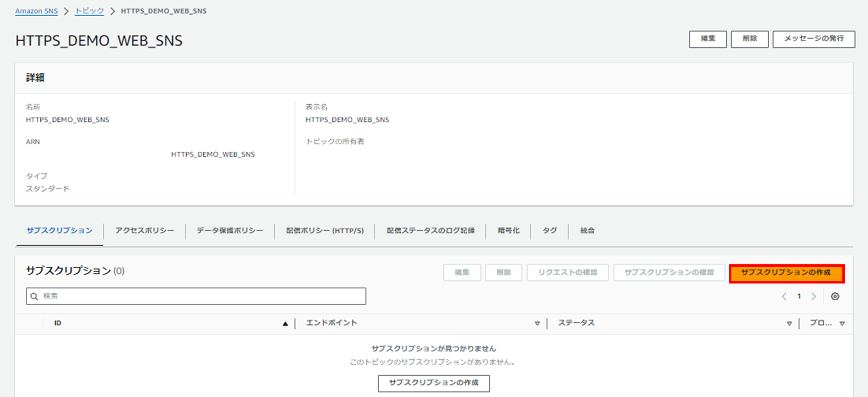Click the 詳細 section heading
Viewport: 868px width, 397px height.
[x=35, y=78]
